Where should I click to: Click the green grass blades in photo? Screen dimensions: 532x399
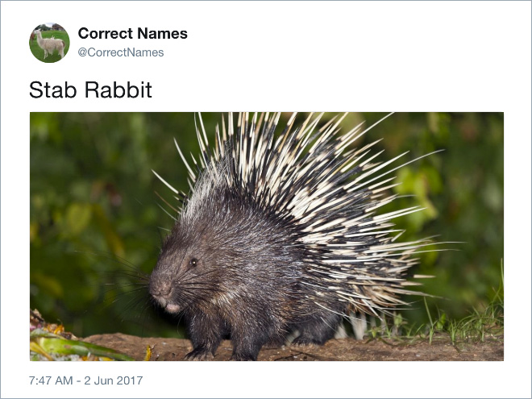[461, 322]
